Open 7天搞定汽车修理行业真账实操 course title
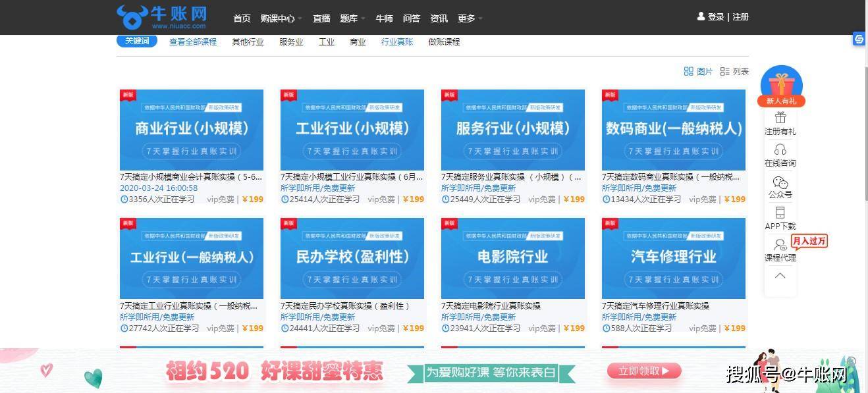868x393 pixels. tap(655, 305)
